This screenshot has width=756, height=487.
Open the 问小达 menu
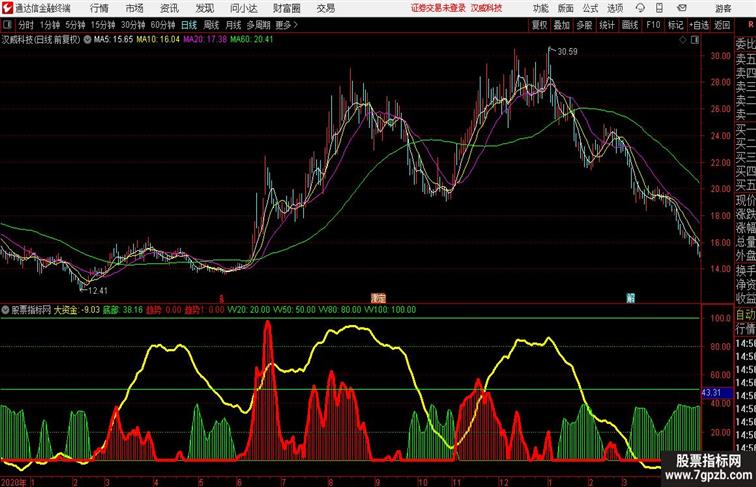pos(243,8)
